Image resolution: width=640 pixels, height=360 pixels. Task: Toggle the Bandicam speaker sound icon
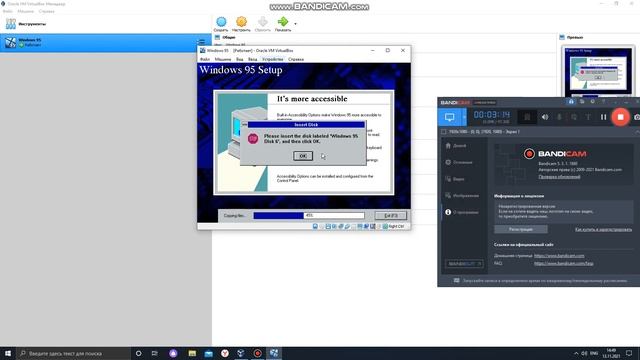pos(545,117)
